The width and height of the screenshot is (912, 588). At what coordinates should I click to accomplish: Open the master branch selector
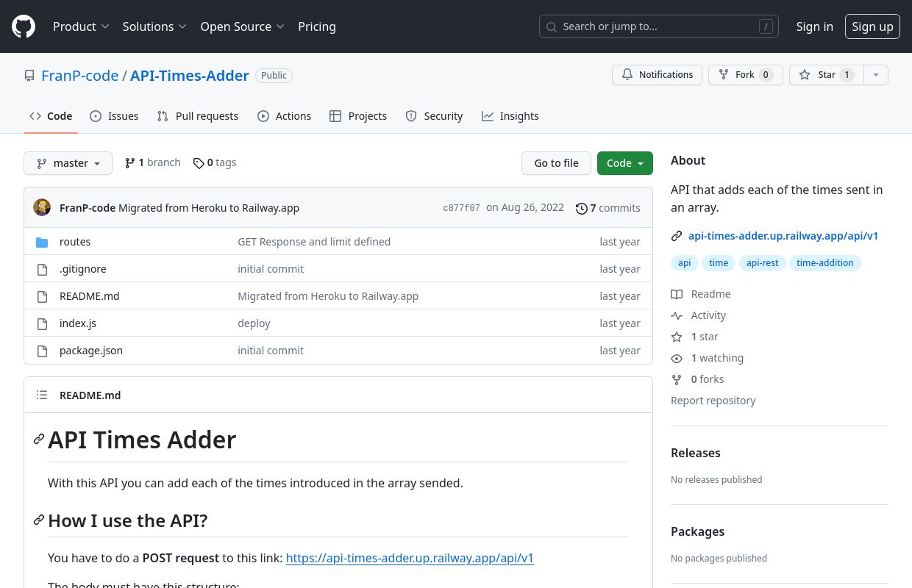(x=68, y=163)
